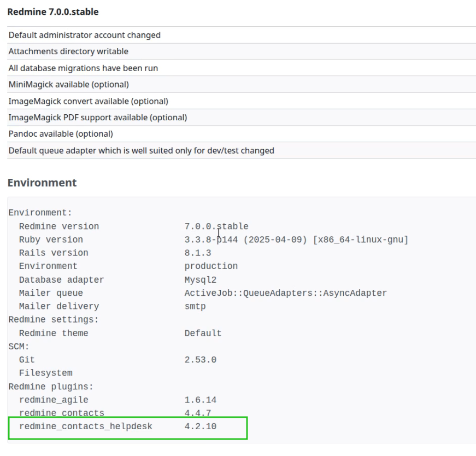Click the 'Environment' section heading
Viewport: 476px width, 456px height.
point(42,183)
